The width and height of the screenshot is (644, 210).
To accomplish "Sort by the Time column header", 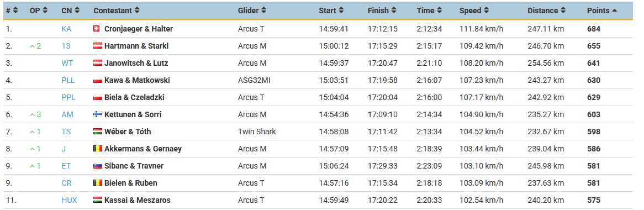I will 429,11.
